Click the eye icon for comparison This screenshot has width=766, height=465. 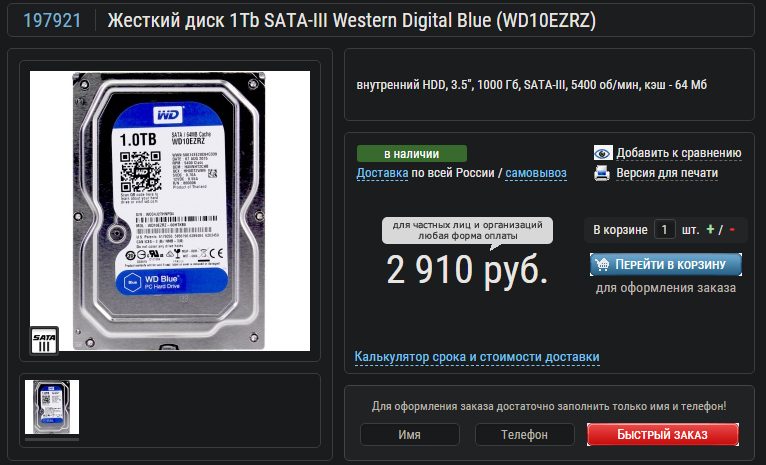(x=603, y=153)
